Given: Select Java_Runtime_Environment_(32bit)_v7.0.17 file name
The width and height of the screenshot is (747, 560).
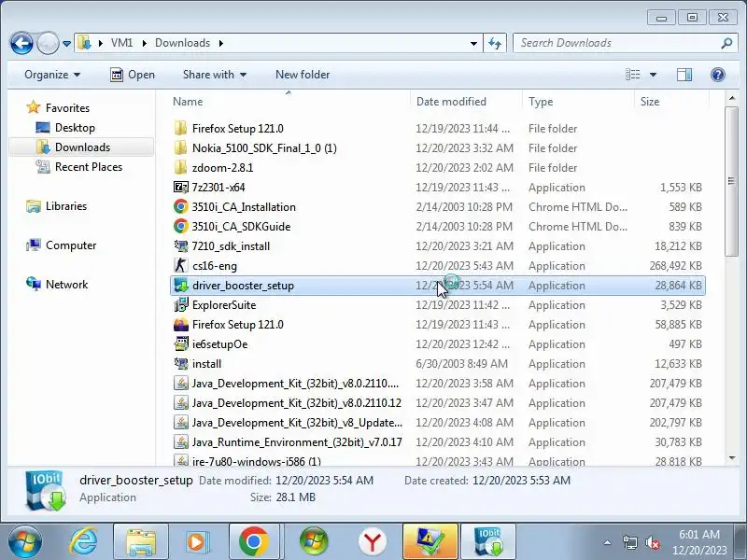Looking at the screenshot, I should [x=297, y=441].
